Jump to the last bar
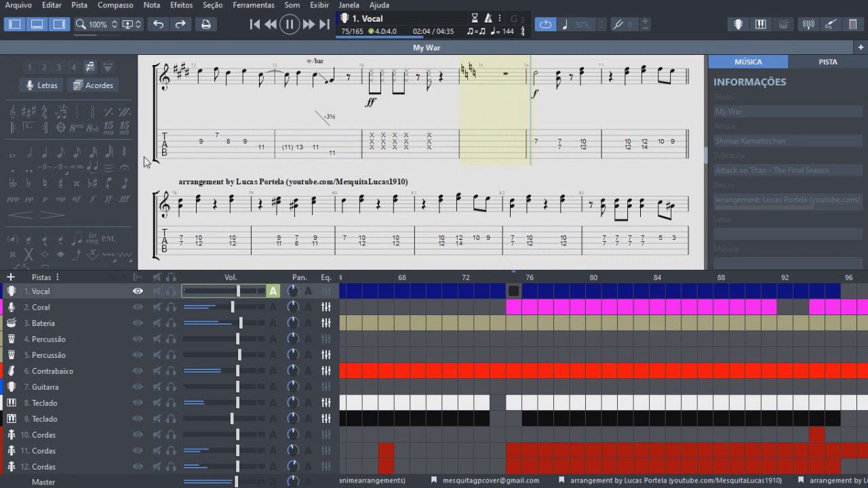The height and width of the screenshot is (488, 868). pyautogui.click(x=324, y=24)
